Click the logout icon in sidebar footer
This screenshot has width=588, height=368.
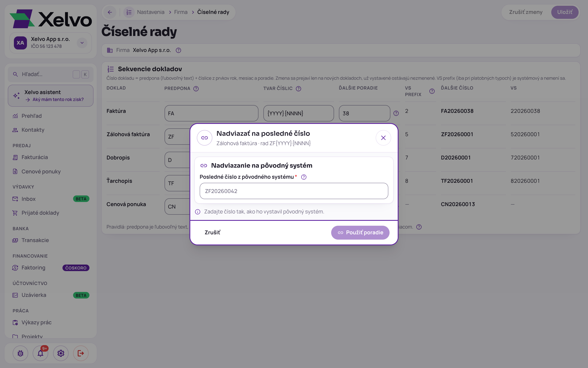81,353
